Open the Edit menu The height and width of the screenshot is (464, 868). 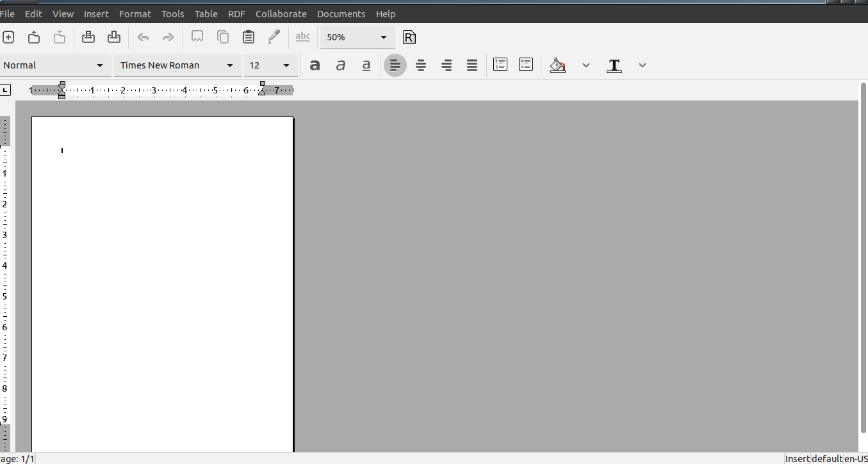33,13
